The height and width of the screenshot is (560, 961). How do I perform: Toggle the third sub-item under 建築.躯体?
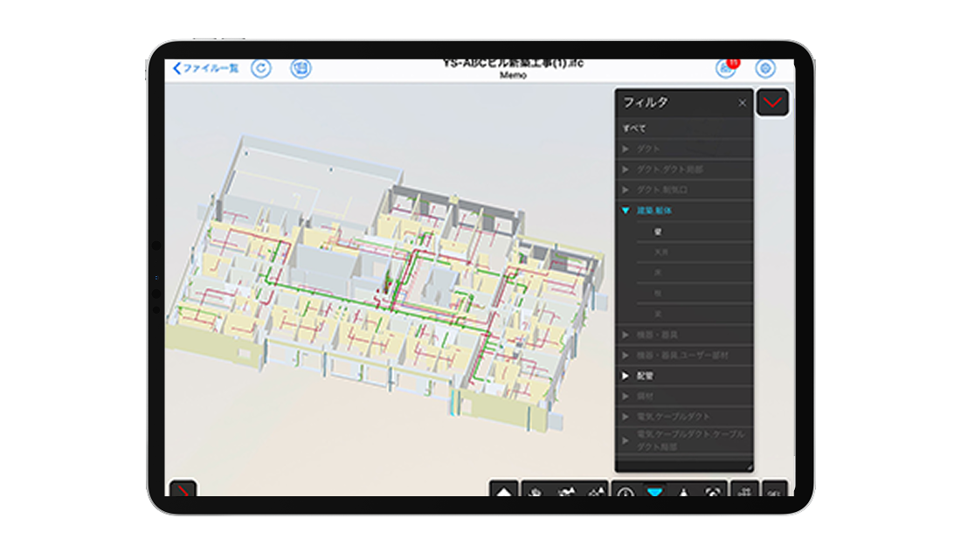click(695, 273)
